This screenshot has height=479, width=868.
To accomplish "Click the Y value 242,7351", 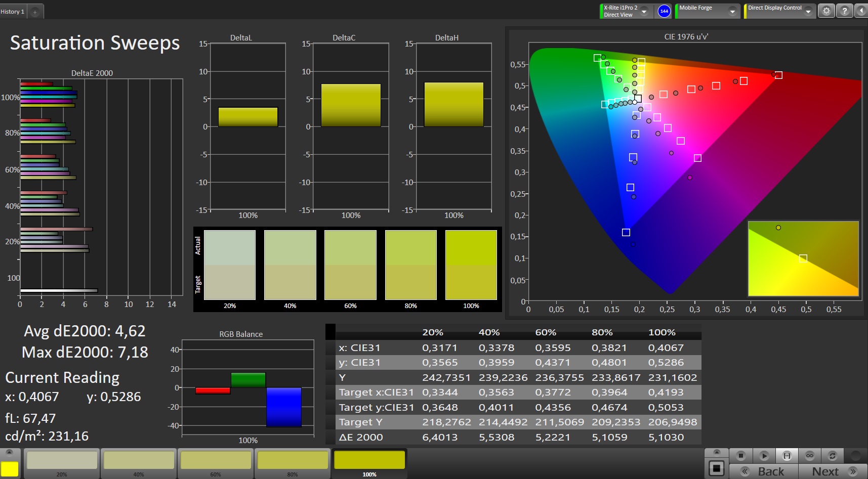I will point(446,377).
